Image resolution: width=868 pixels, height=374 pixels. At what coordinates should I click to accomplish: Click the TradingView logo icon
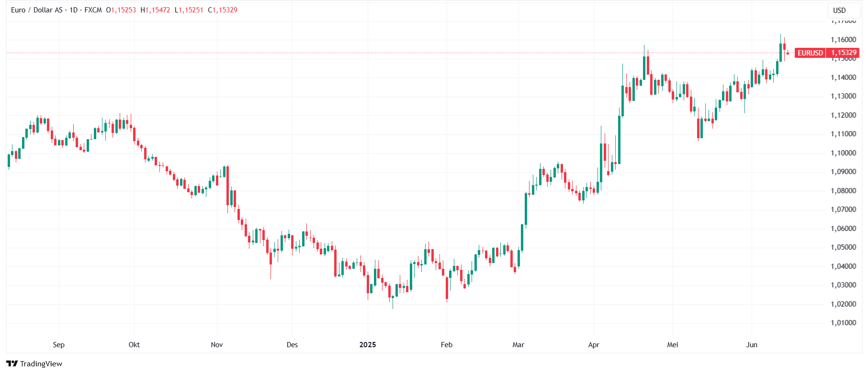click(x=12, y=363)
